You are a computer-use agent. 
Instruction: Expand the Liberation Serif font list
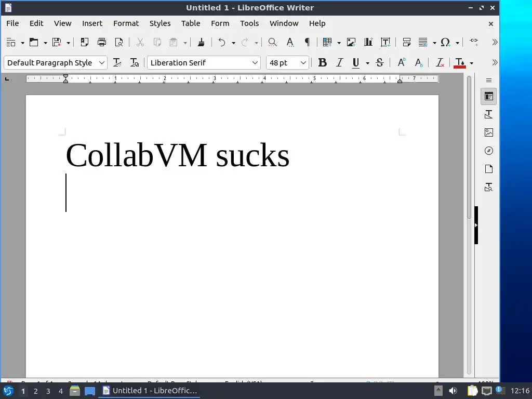tap(255, 63)
